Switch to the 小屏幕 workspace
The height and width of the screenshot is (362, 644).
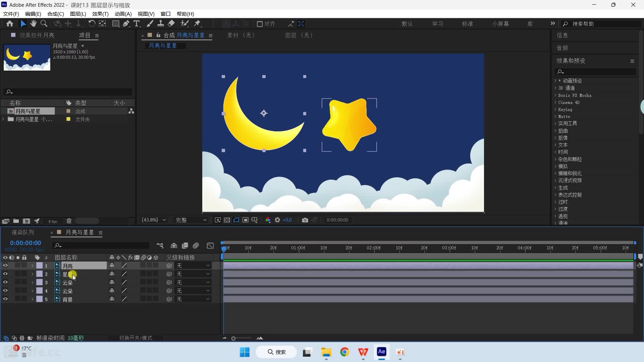pyautogui.click(x=500, y=24)
